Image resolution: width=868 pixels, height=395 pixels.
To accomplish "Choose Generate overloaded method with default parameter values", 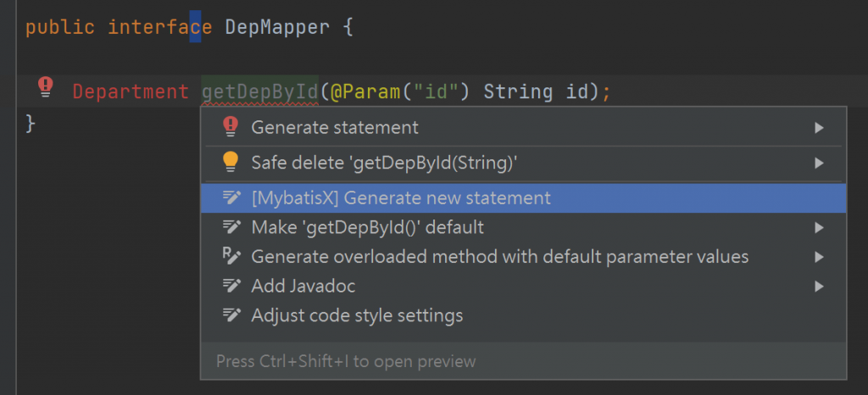I will tap(500, 256).
